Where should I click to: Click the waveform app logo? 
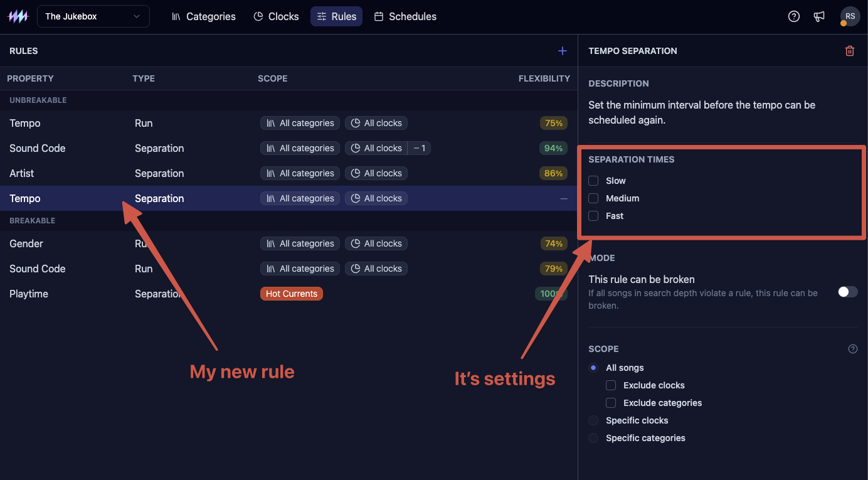click(18, 17)
